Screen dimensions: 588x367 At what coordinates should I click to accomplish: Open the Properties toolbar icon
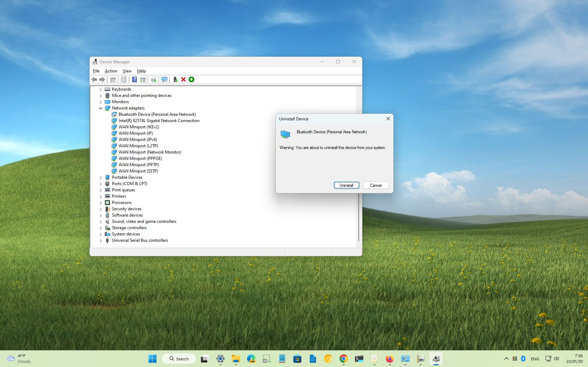click(x=124, y=79)
